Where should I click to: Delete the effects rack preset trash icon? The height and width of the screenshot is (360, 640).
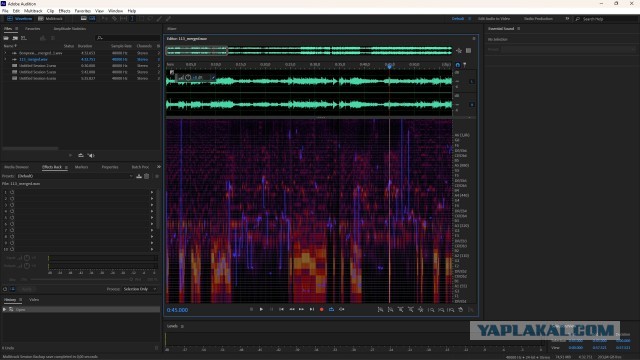pyautogui.click(x=147, y=176)
